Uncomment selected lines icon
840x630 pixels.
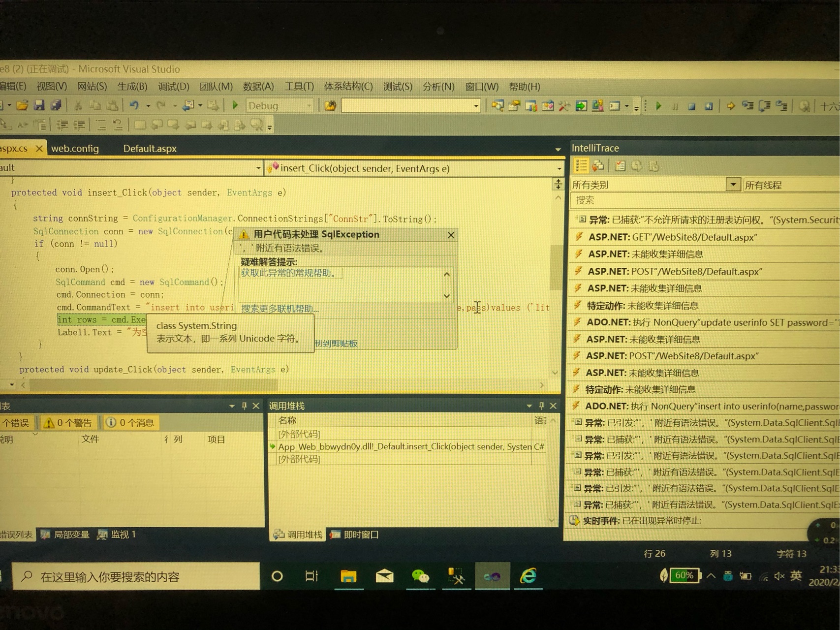[x=118, y=125]
